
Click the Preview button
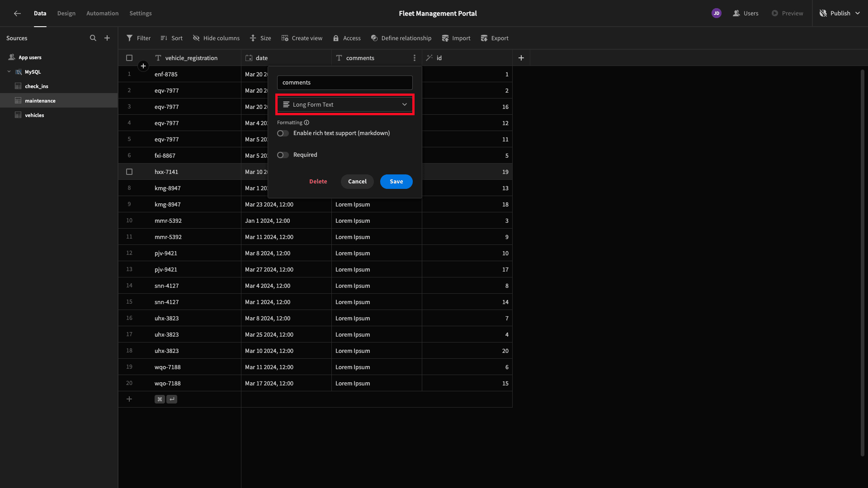[x=788, y=13]
